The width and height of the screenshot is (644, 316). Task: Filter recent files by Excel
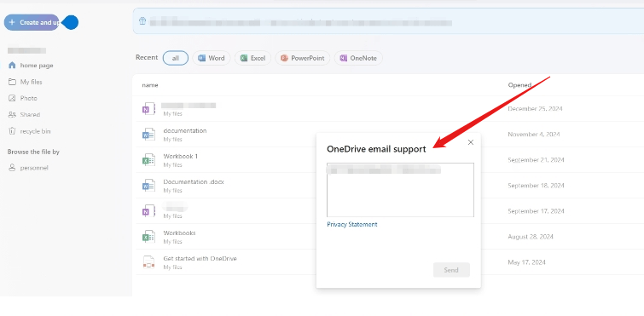pos(253,58)
